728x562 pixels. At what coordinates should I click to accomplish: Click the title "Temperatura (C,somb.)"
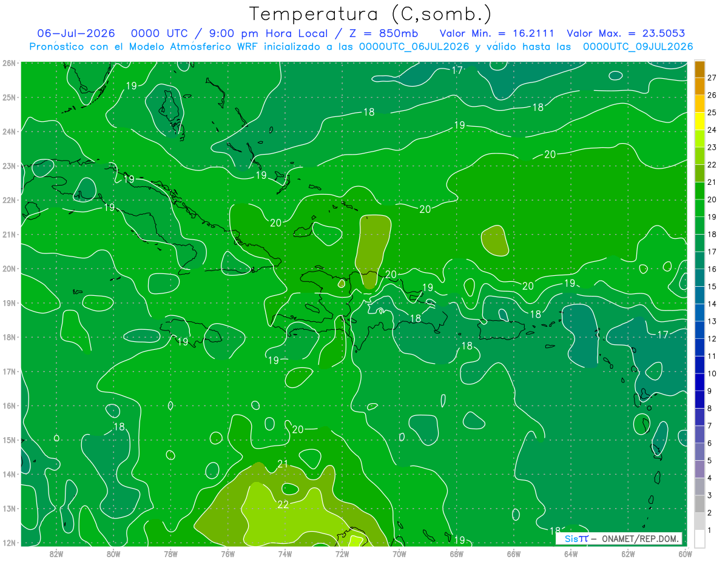coord(370,13)
